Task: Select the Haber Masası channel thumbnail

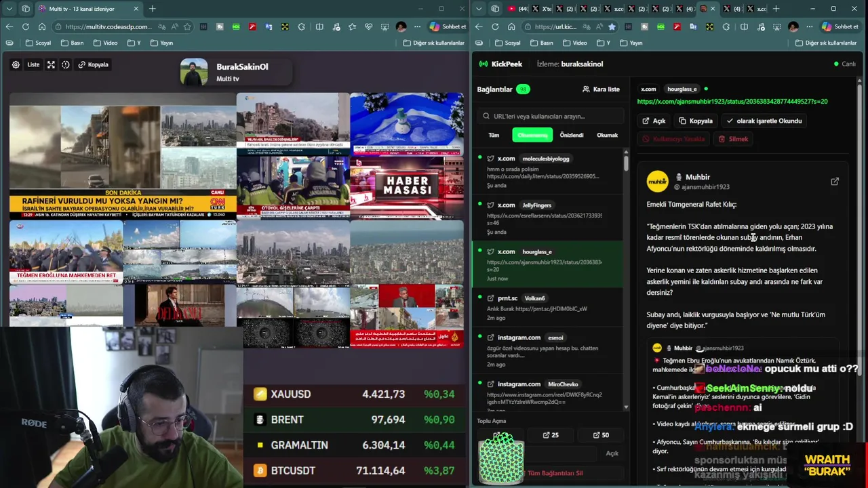Action: click(407, 187)
